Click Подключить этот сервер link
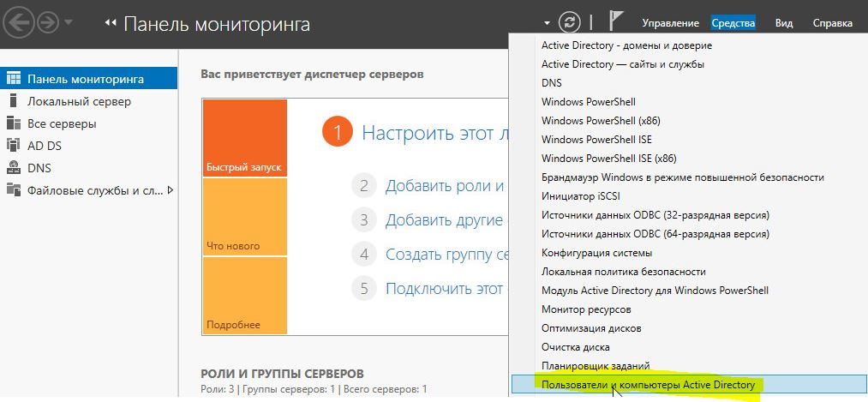The height and width of the screenshot is (402, 868). [444, 289]
